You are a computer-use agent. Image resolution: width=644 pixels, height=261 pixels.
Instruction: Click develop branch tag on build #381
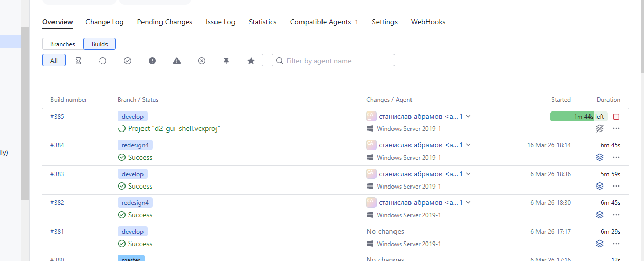coord(133,231)
